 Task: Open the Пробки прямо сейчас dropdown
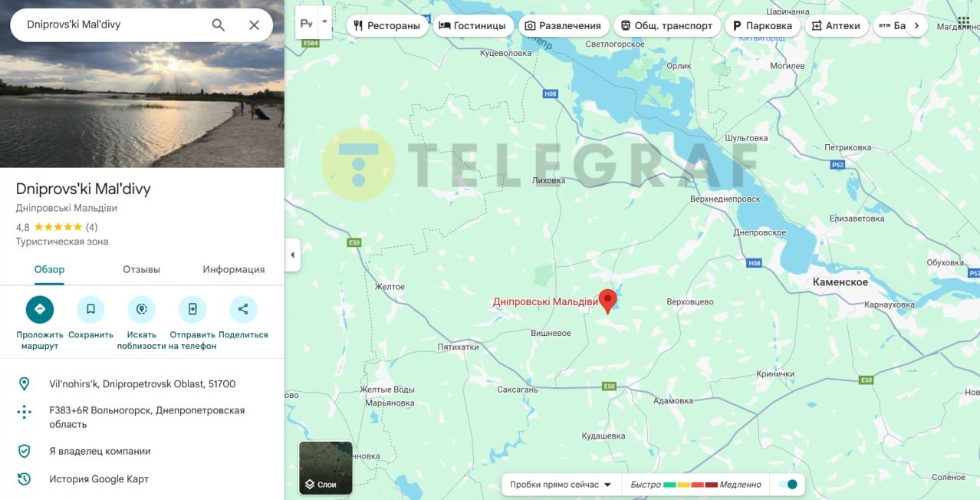click(560, 485)
